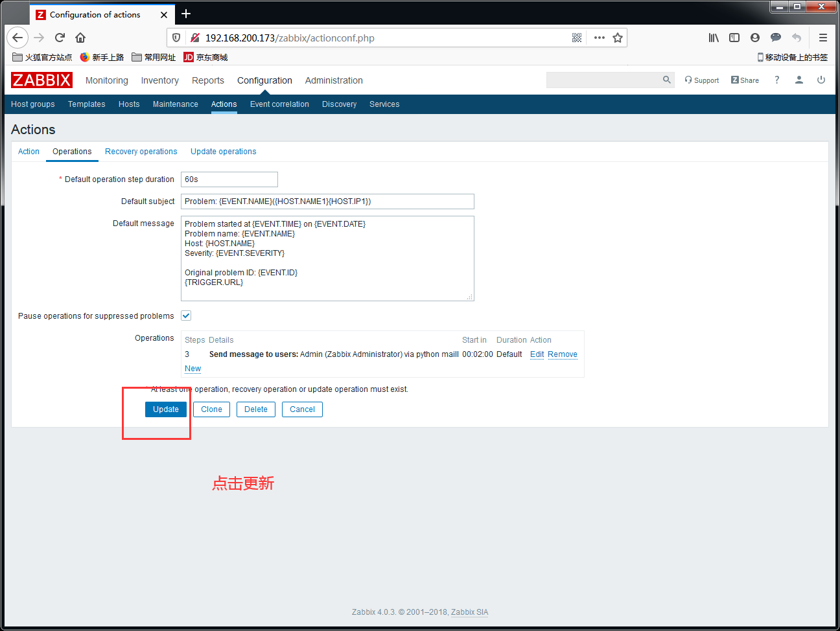
Task: Click the Zabbix logo
Action: [41, 80]
